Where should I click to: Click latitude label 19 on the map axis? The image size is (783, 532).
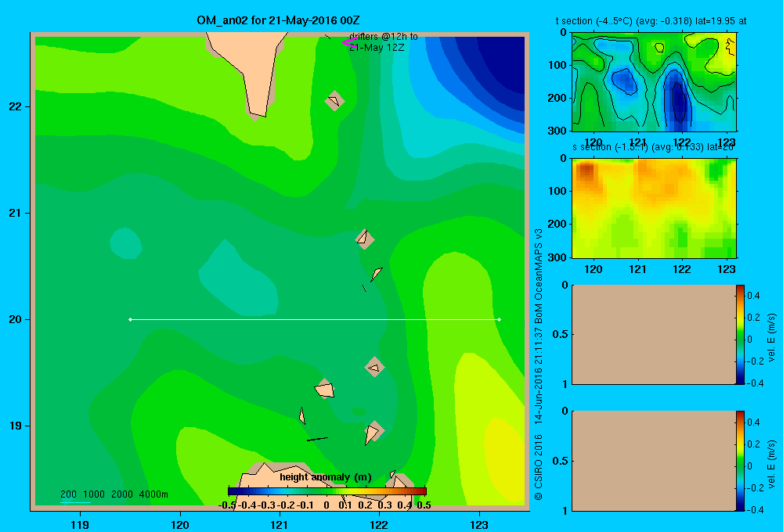click(x=16, y=426)
